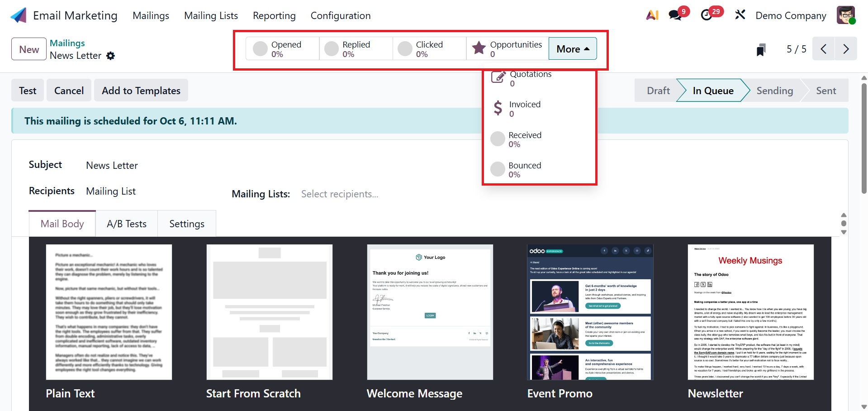Open the chat messages icon

coord(675,15)
